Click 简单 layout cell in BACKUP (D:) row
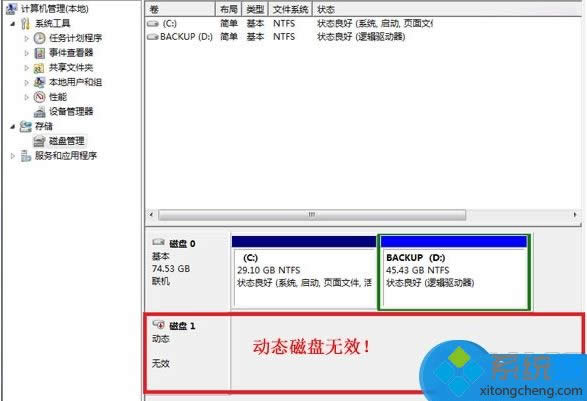Viewport: 587px width, 401px height. 229,37
